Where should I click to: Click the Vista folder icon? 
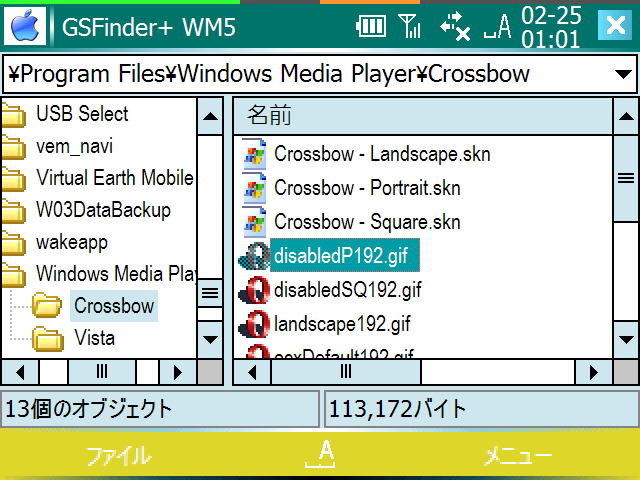point(48,339)
